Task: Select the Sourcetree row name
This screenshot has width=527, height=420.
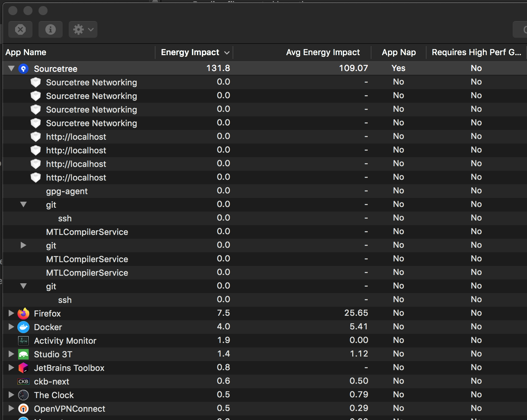Action: click(55, 69)
